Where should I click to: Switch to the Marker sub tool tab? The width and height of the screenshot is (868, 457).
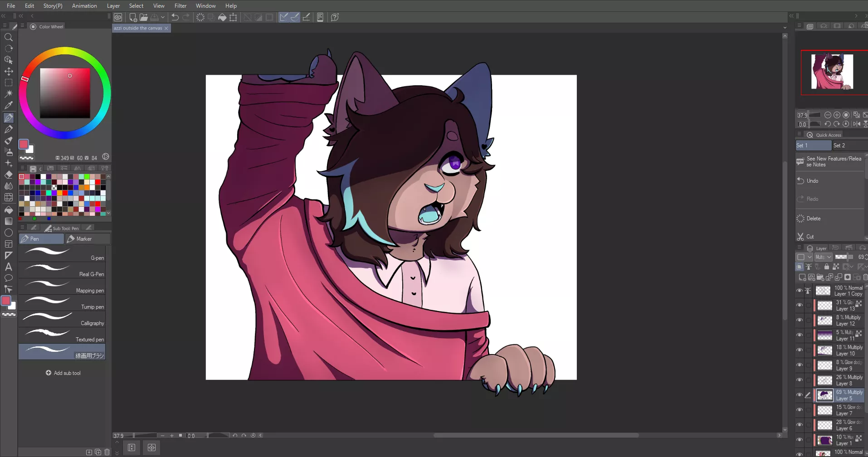[88, 238]
